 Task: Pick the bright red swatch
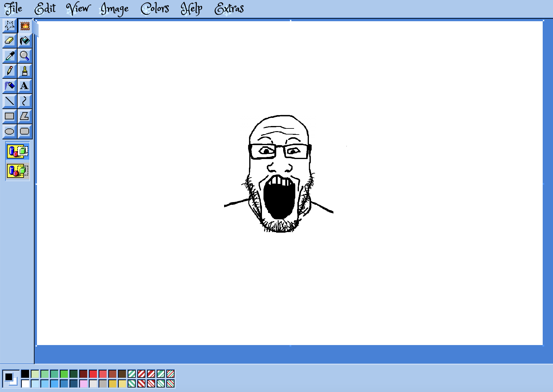click(x=93, y=374)
